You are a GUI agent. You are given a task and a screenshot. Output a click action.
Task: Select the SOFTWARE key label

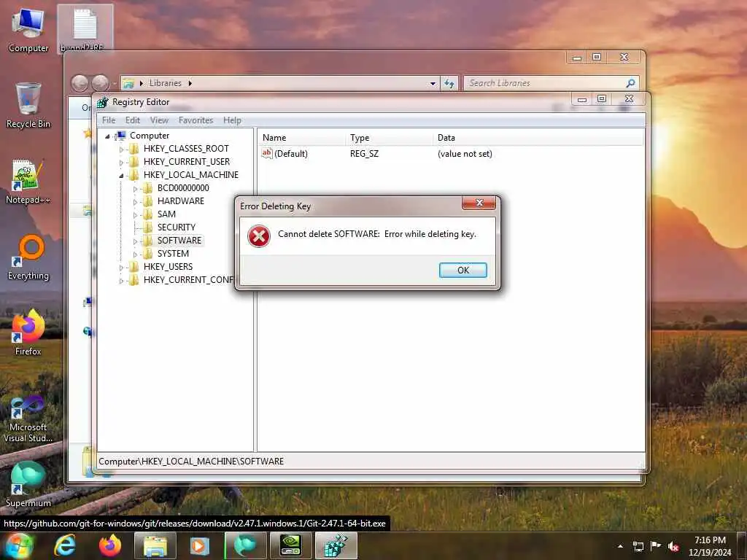tap(179, 241)
